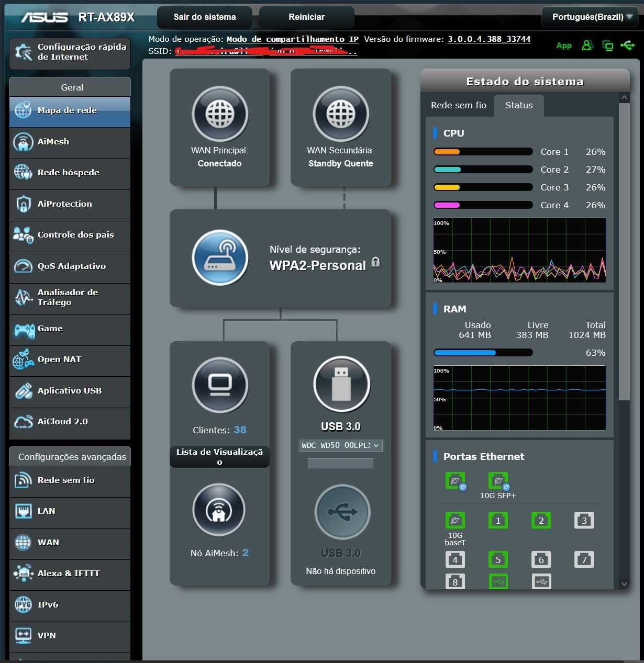Click the CPU usage graph

tap(519, 250)
